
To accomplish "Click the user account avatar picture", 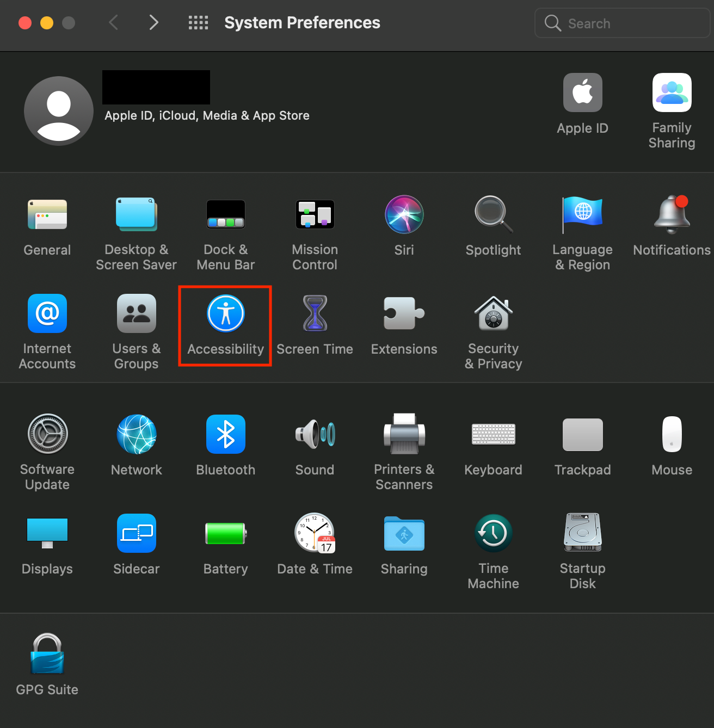I will coord(59,111).
